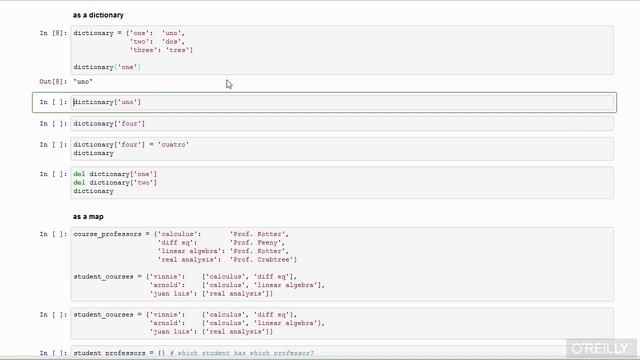Click the second standalone student_courses cell
The width and height of the screenshot is (640, 360).
point(342,323)
